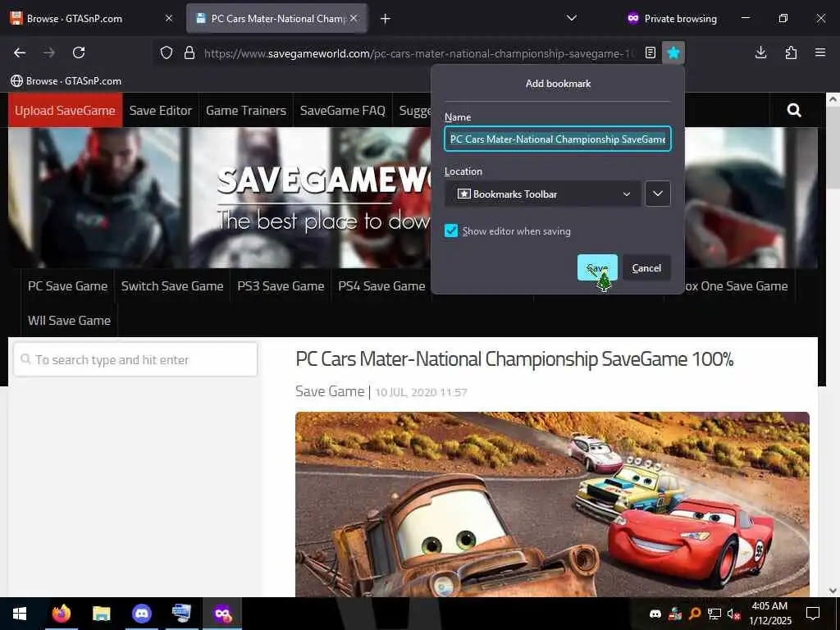Go to PS3 Save Game category

click(281, 286)
